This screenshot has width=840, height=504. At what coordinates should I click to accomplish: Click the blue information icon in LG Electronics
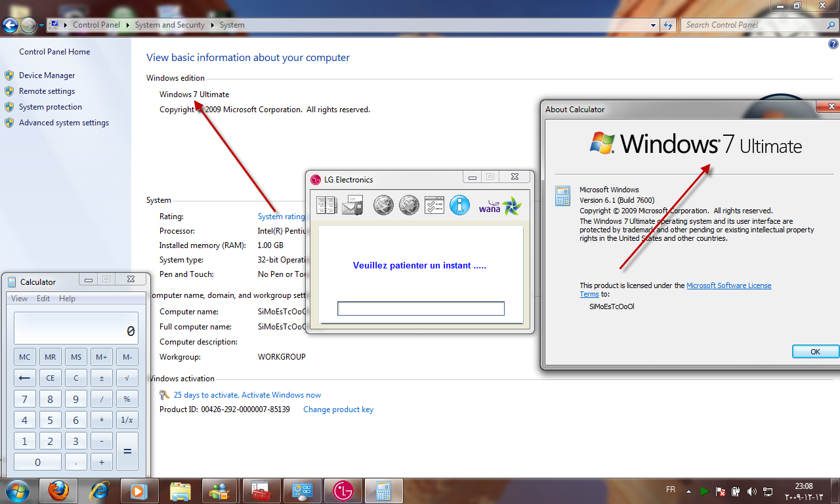pyautogui.click(x=459, y=205)
